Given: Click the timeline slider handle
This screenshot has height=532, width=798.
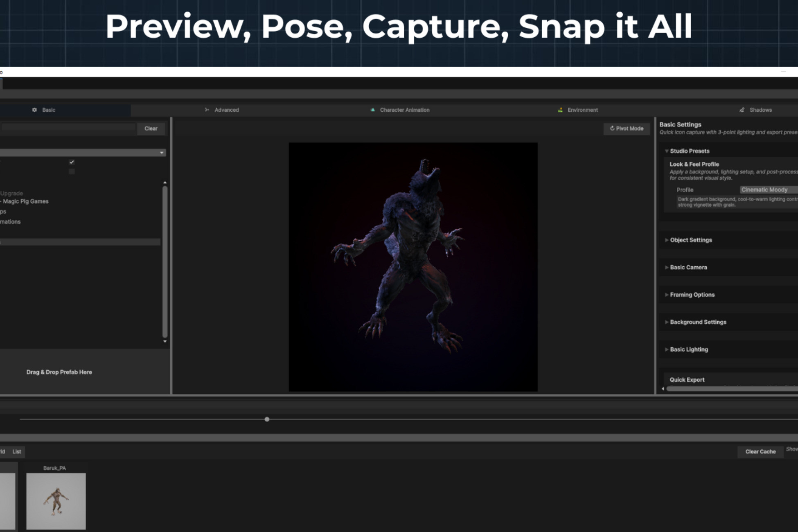Looking at the screenshot, I should (267, 419).
